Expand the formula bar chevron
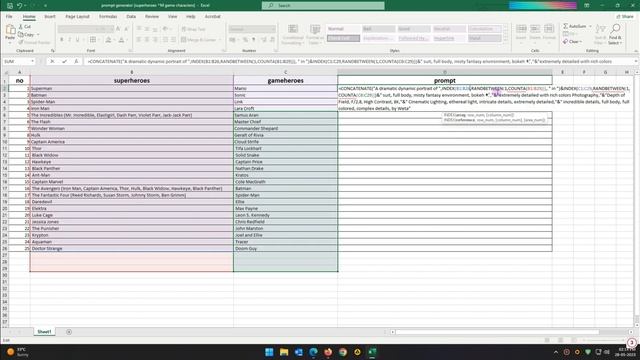 (x=636, y=61)
